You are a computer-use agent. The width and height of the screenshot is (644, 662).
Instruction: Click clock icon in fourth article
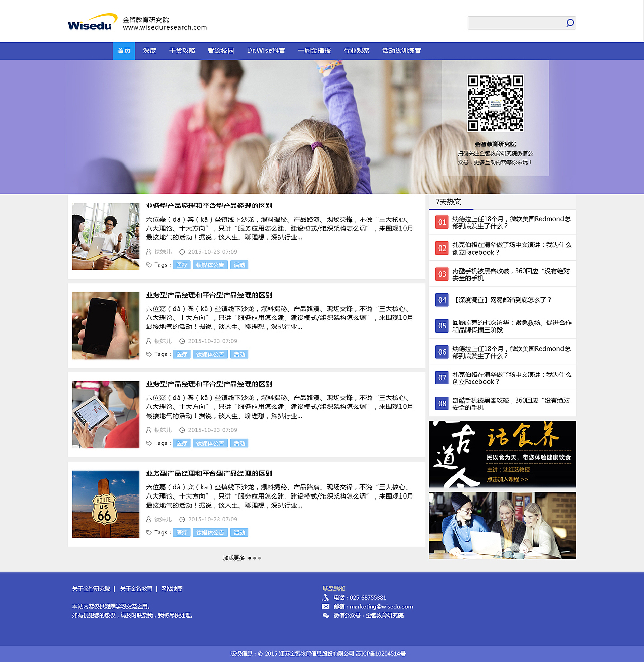[x=182, y=519]
